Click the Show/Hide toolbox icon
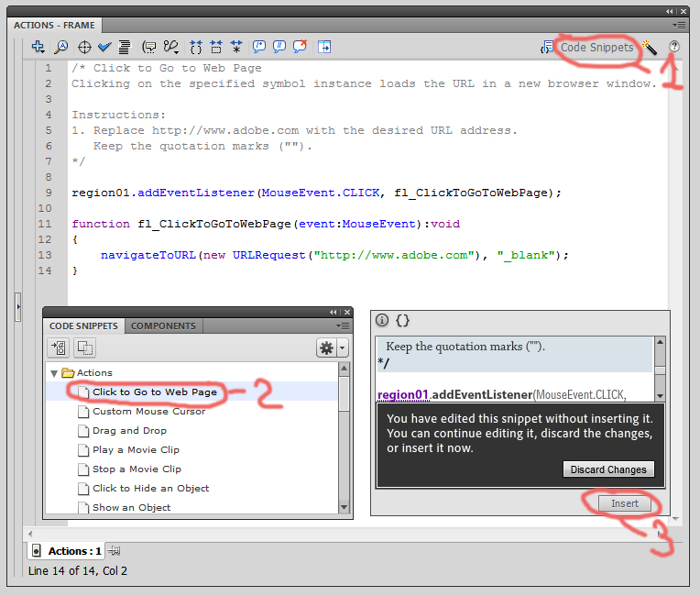This screenshot has height=596, width=700. pyautogui.click(x=324, y=47)
